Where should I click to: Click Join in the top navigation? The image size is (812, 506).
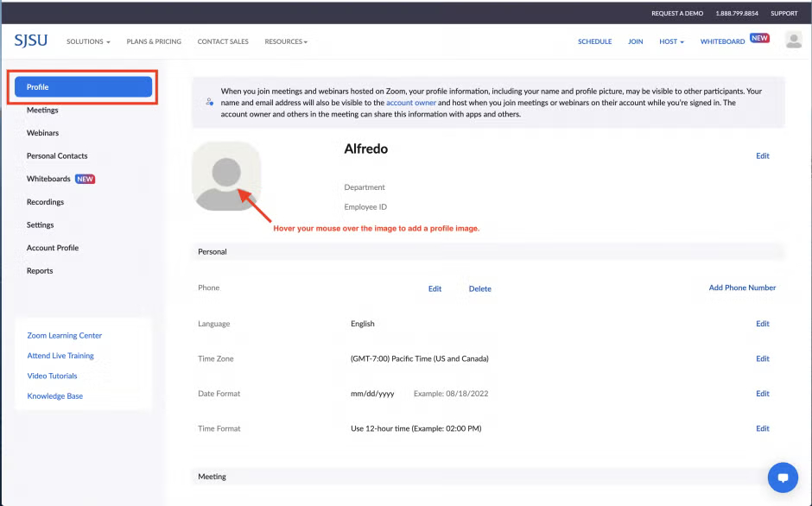(x=635, y=41)
